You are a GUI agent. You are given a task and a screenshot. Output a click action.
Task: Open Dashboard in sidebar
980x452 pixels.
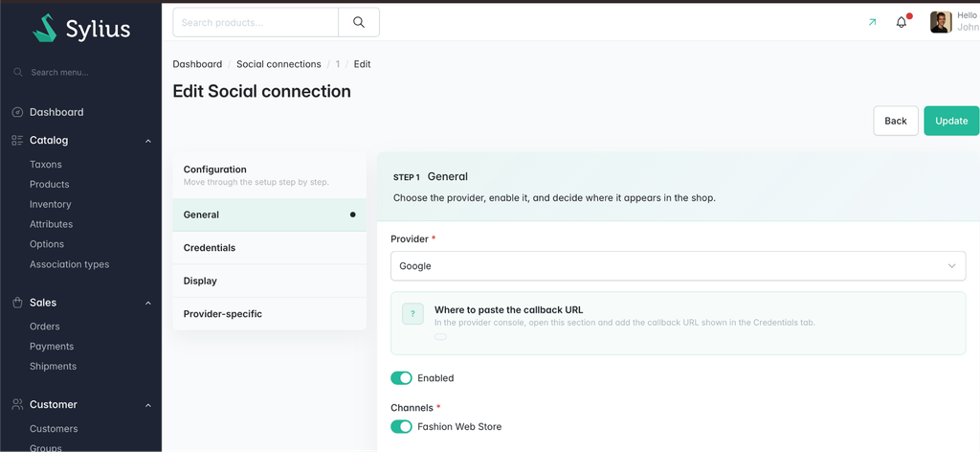pos(56,113)
